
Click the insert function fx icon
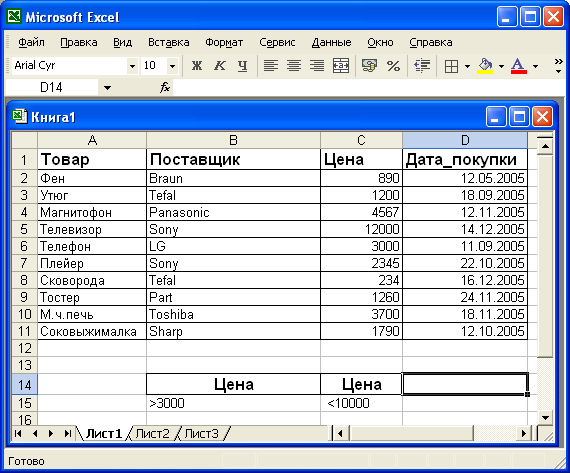coord(165,87)
